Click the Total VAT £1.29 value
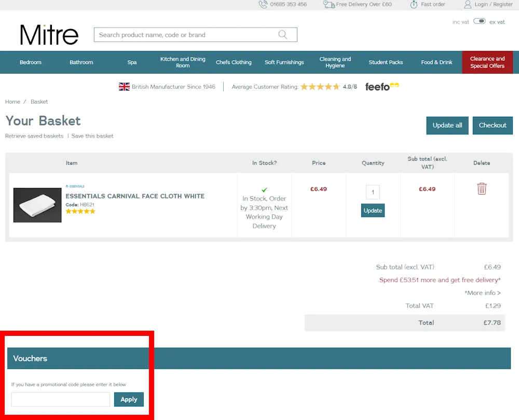Screen dimensions: 519x420 (x=493, y=306)
